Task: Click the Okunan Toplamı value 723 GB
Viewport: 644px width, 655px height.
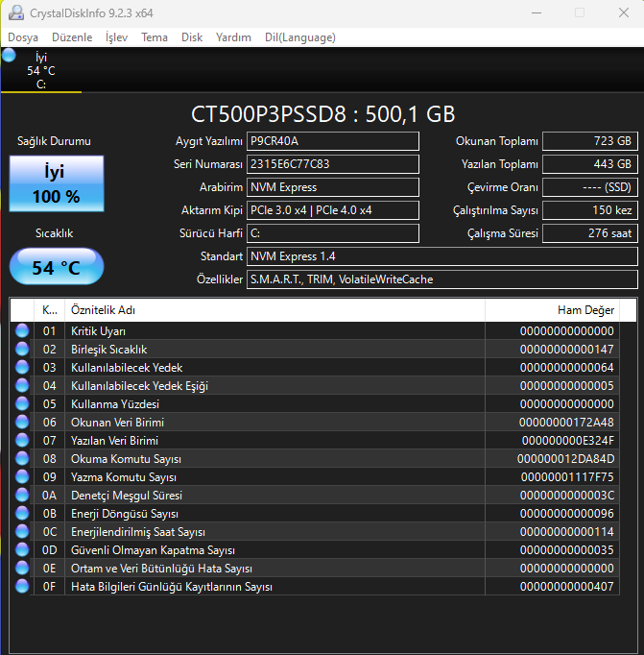Action: [x=589, y=141]
